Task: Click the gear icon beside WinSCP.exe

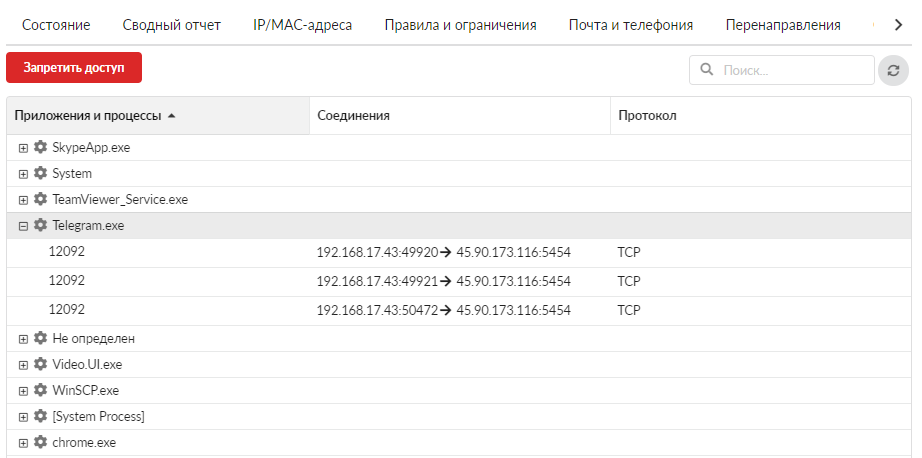Action: 40,390
